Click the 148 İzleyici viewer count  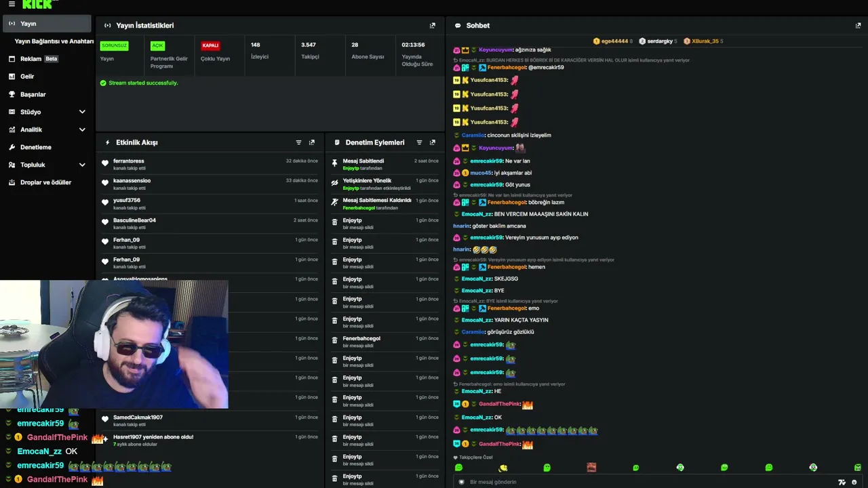[x=260, y=51]
